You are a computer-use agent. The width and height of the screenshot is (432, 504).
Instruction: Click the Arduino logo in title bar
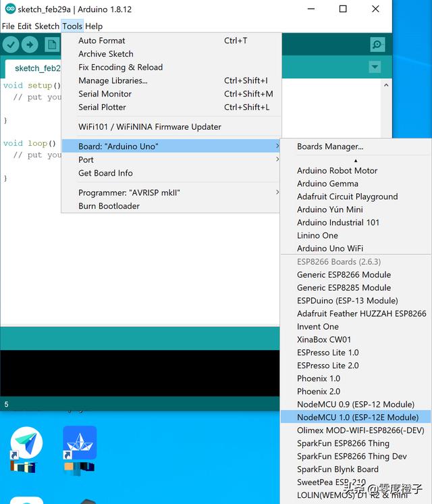10,9
